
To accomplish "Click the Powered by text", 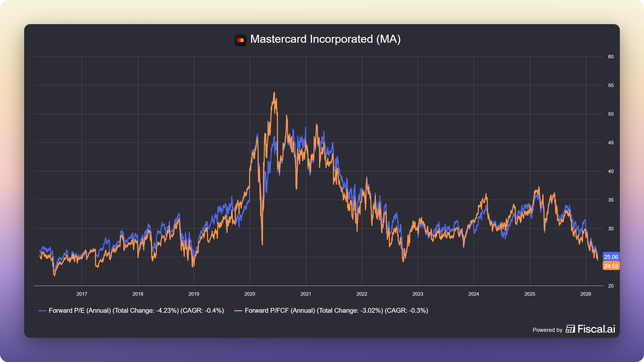I will click(547, 330).
